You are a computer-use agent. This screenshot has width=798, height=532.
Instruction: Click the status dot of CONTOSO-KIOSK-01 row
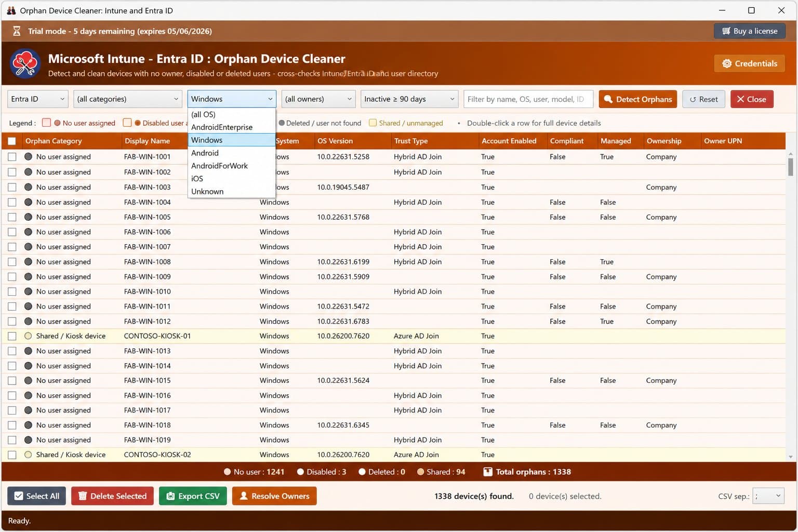pos(28,336)
